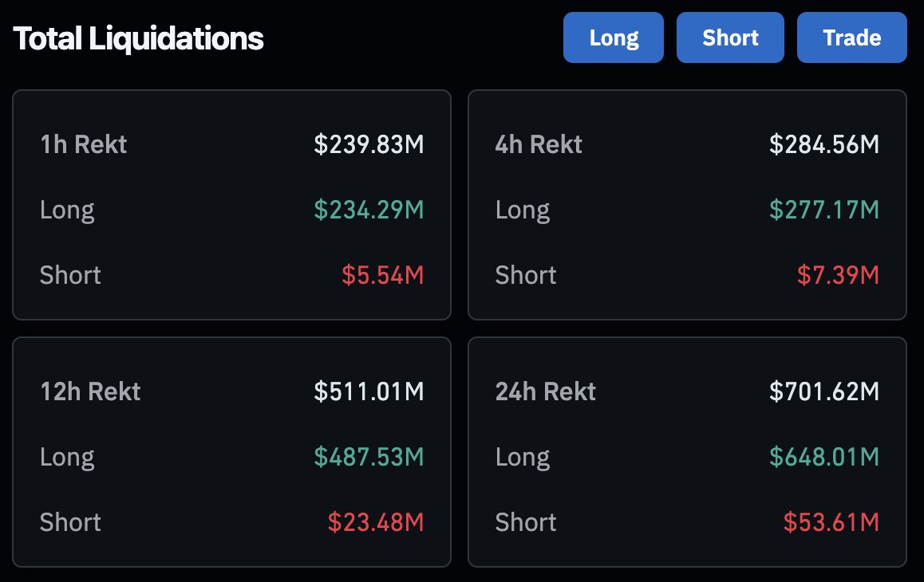The height and width of the screenshot is (582, 924).
Task: Click the 12h Long value $487.53M
Action: click(369, 457)
